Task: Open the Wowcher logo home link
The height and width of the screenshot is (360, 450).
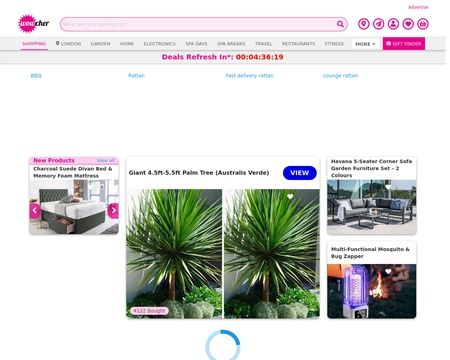Action: (34, 24)
